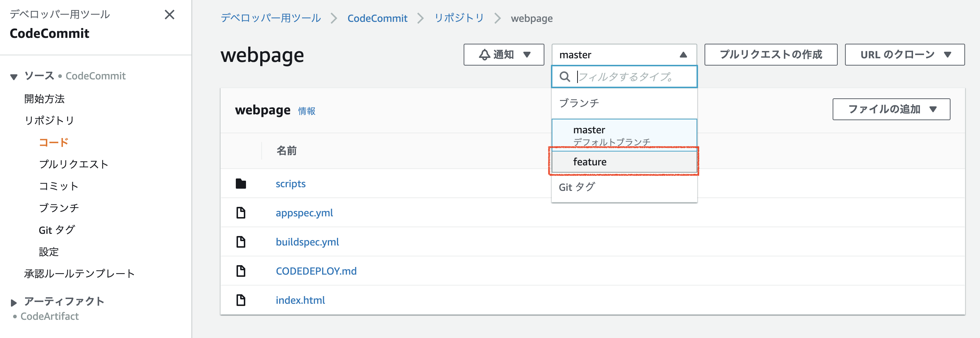
Task: Click the buildspec.yml file icon
Action: tap(241, 242)
